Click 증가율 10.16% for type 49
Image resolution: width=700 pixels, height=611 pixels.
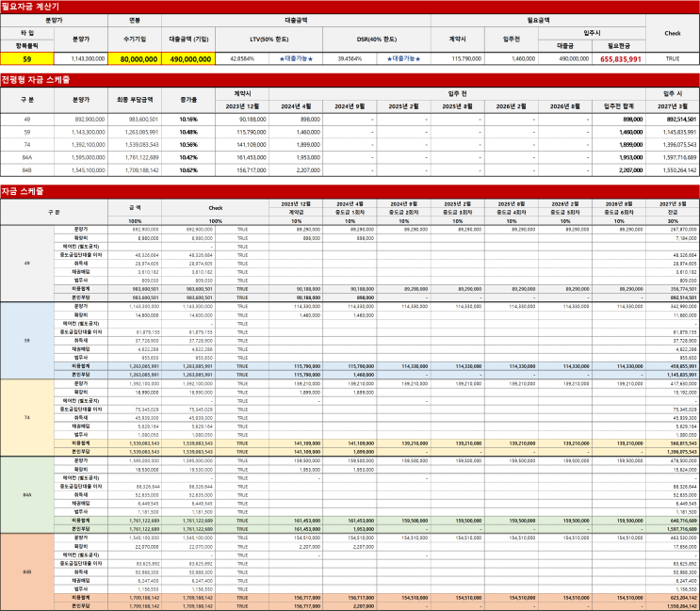pyautogui.click(x=188, y=120)
